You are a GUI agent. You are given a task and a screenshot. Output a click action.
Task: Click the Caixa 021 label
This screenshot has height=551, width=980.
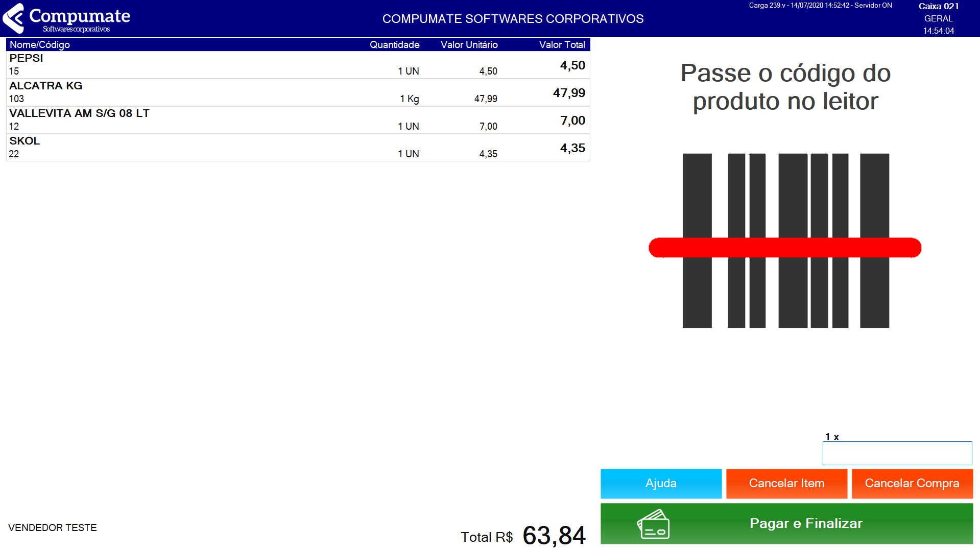tap(939, 6)
